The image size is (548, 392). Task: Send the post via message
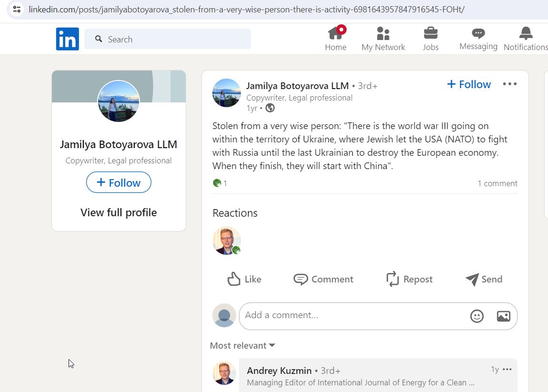pyautogui.click(x=484, y=279)
